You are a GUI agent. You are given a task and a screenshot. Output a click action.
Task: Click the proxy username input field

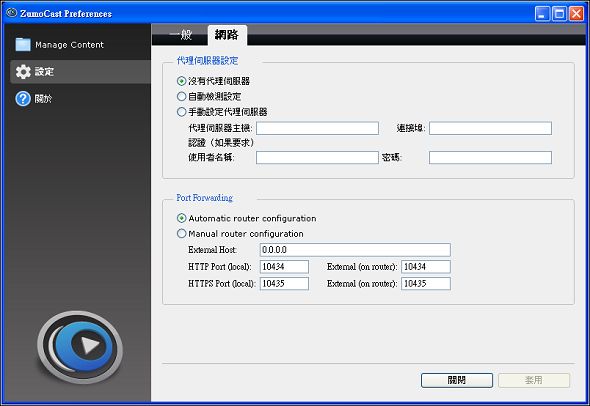coord(317,157)
